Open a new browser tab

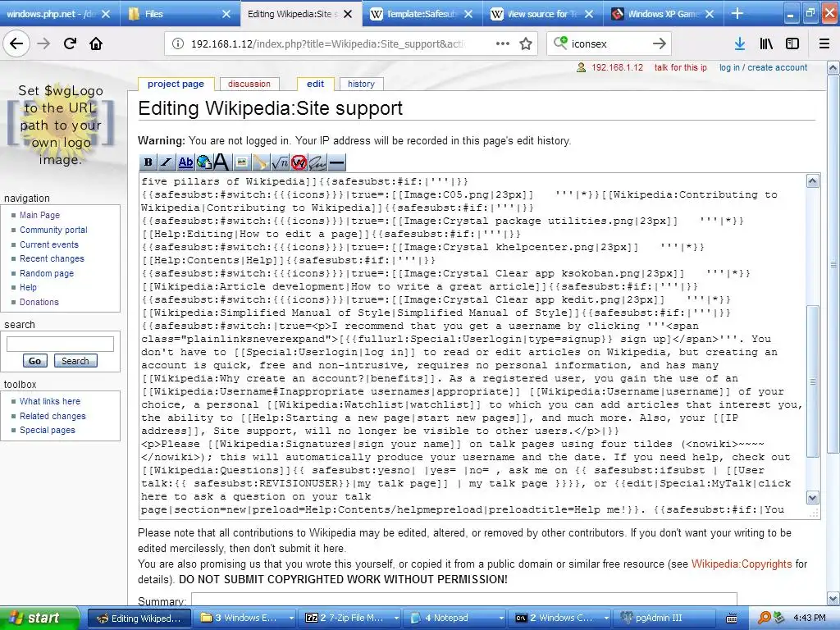pyautogui.click(x=737, y=13)
